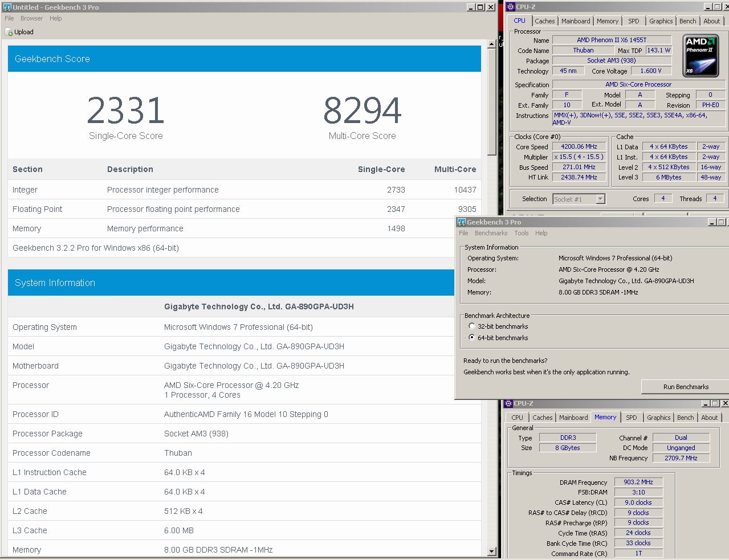The image size is (729, 560).
Task: Click the CPU-Z icon in the lower window title
Action: pyautogui.click(x=508, y=403)
